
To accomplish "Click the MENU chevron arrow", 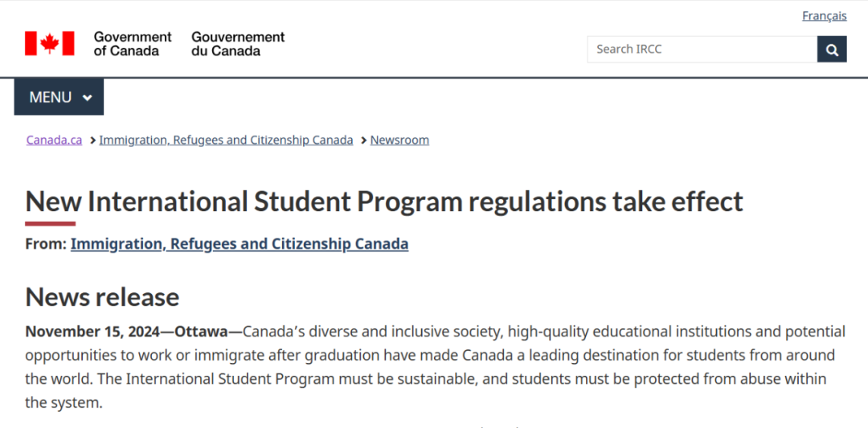I will [x=87, y=98].
